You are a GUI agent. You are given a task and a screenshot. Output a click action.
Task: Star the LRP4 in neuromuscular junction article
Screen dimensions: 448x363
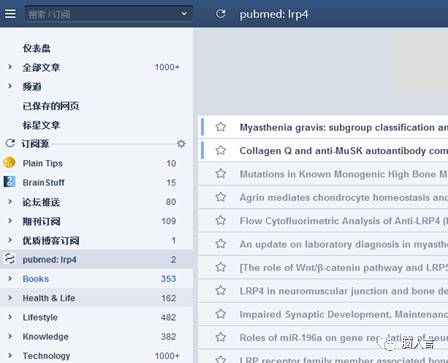click(x=220, y=290)
